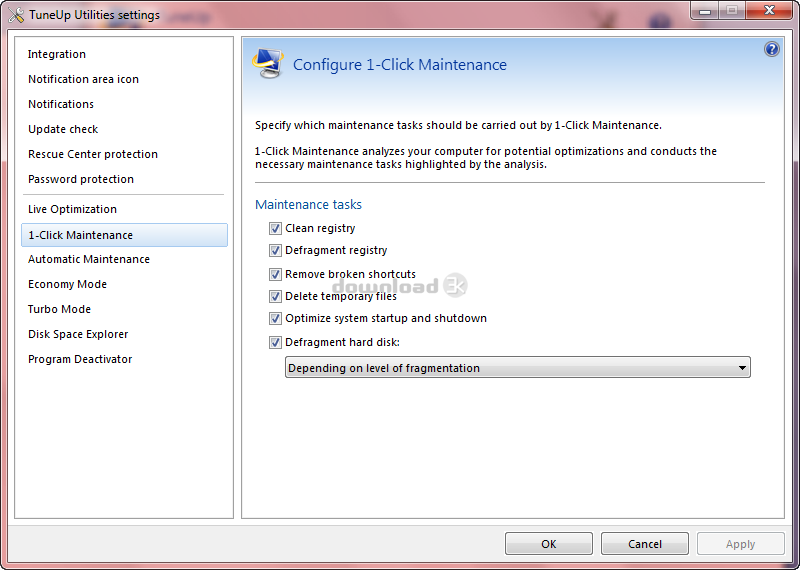Viewport: 800px width, 570px height.
Task: Open Turbo Mode settings
Action: tap(59, 309)
